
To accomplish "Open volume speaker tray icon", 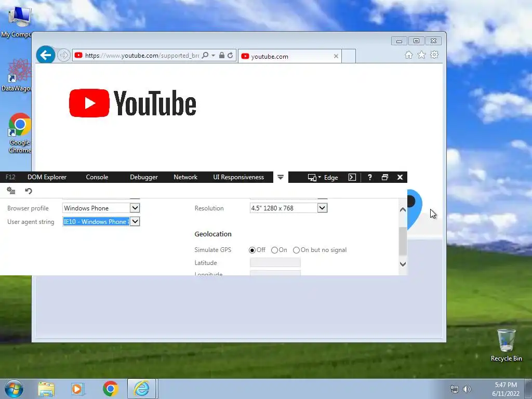I will [x=467, y=389].
